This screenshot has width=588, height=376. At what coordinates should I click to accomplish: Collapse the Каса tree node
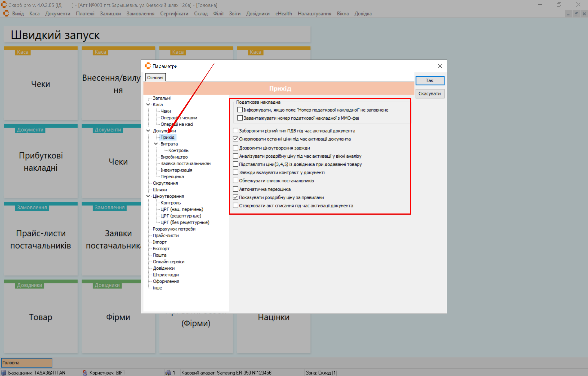tap(148, 105)
